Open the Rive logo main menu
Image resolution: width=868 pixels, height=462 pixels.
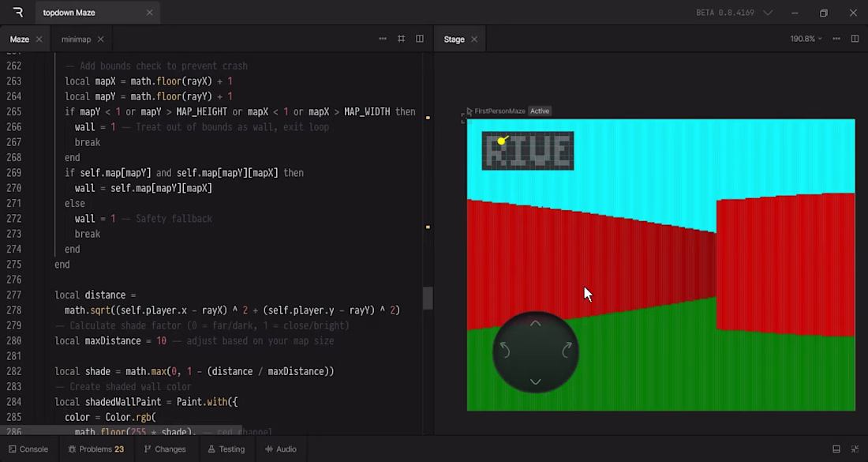click(17, 12)
